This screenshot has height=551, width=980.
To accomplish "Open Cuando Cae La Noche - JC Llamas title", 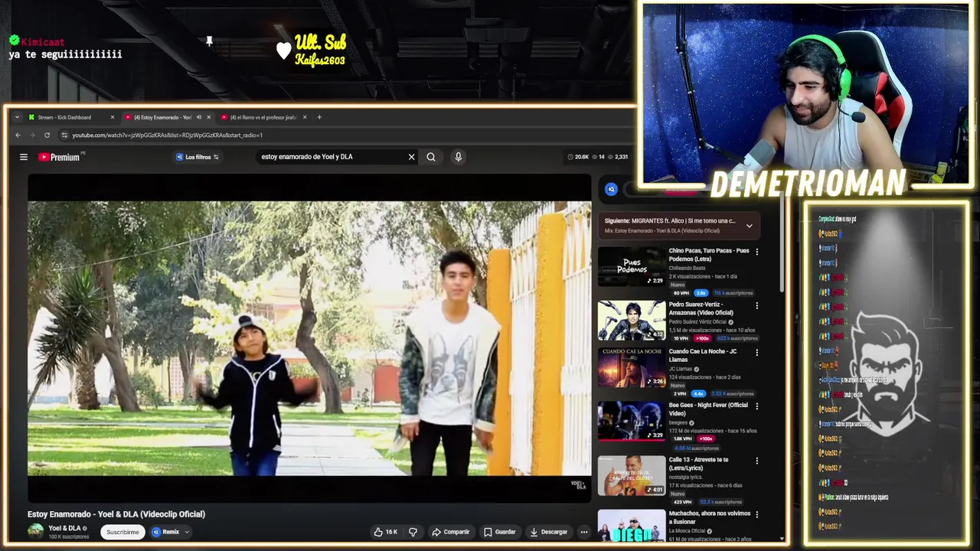I will click(x=703, y=355).
